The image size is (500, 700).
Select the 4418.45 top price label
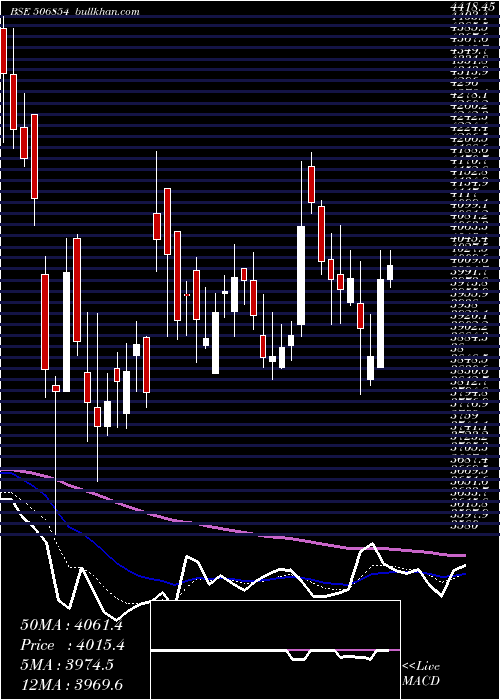[474, 7]
